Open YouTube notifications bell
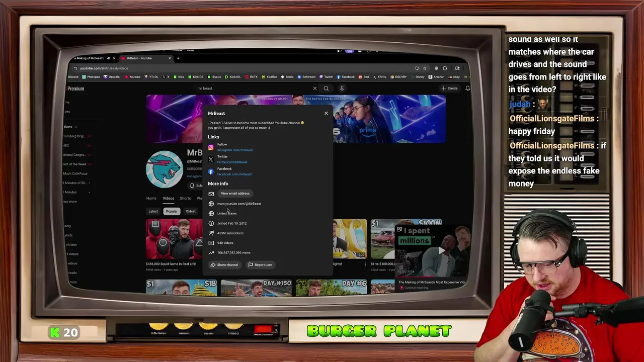 click(x=467, y=88)
